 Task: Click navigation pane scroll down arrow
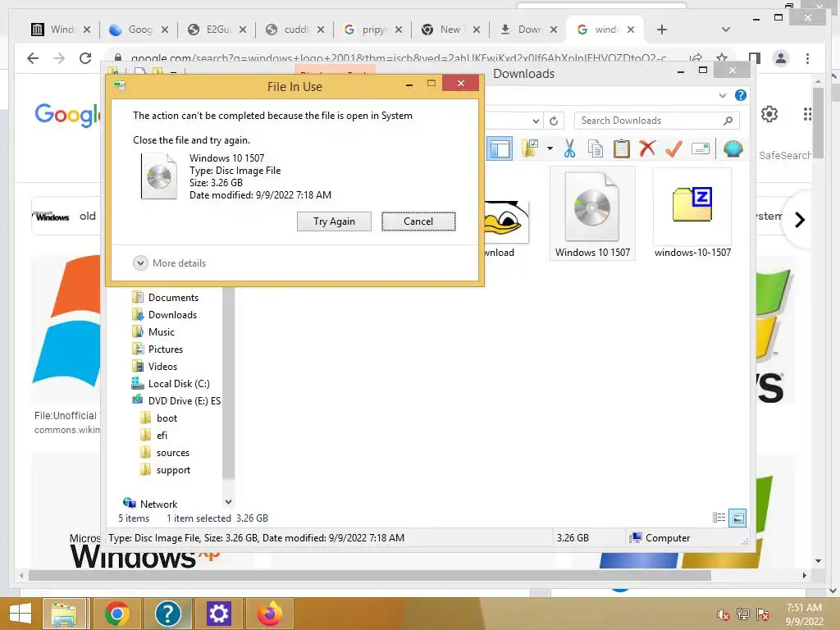[x=228, y=502]
